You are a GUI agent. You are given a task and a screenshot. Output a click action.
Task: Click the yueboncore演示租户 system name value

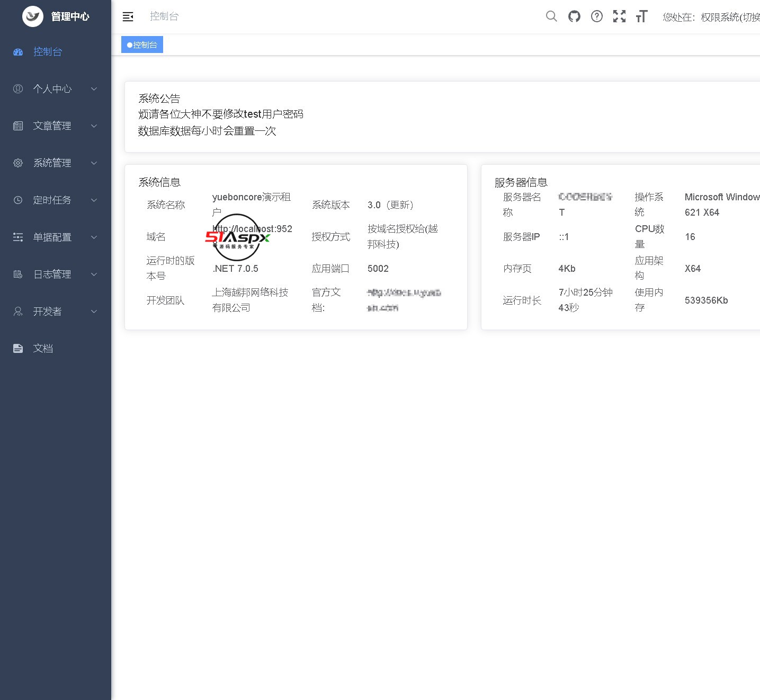tap(252, 205)
